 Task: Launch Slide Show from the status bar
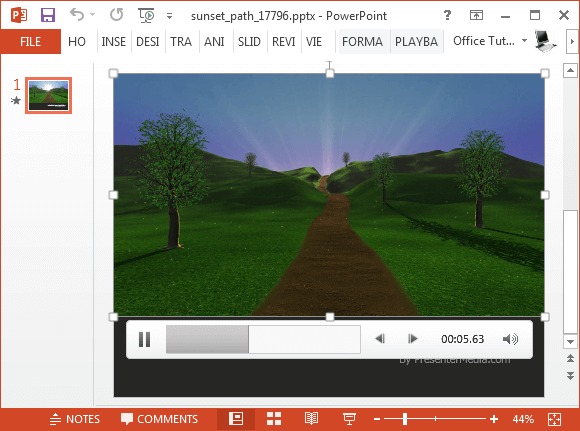349,419
